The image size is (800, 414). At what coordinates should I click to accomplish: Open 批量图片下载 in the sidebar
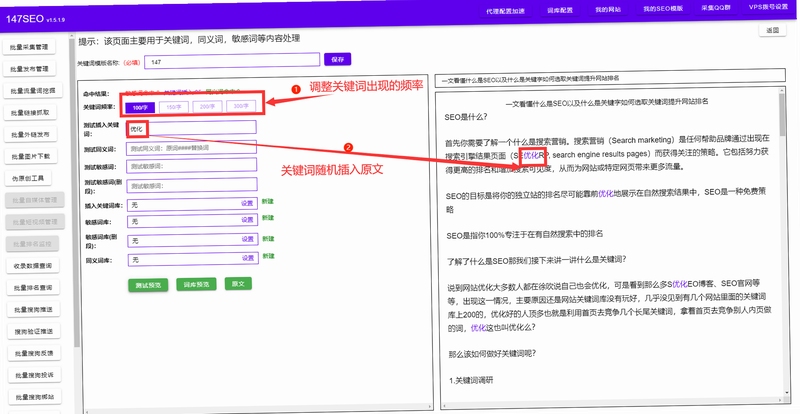coord(30,156)
